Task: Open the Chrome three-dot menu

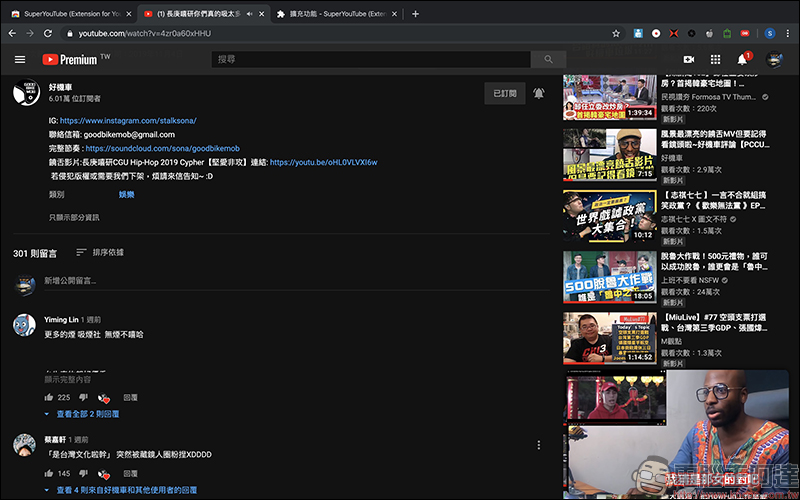Action: [788, 34]
